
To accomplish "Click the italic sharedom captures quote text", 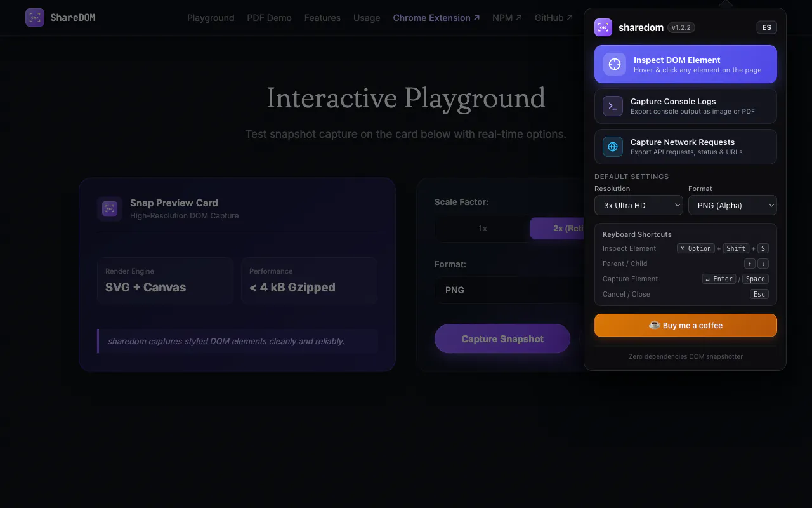I will (226, 342).
